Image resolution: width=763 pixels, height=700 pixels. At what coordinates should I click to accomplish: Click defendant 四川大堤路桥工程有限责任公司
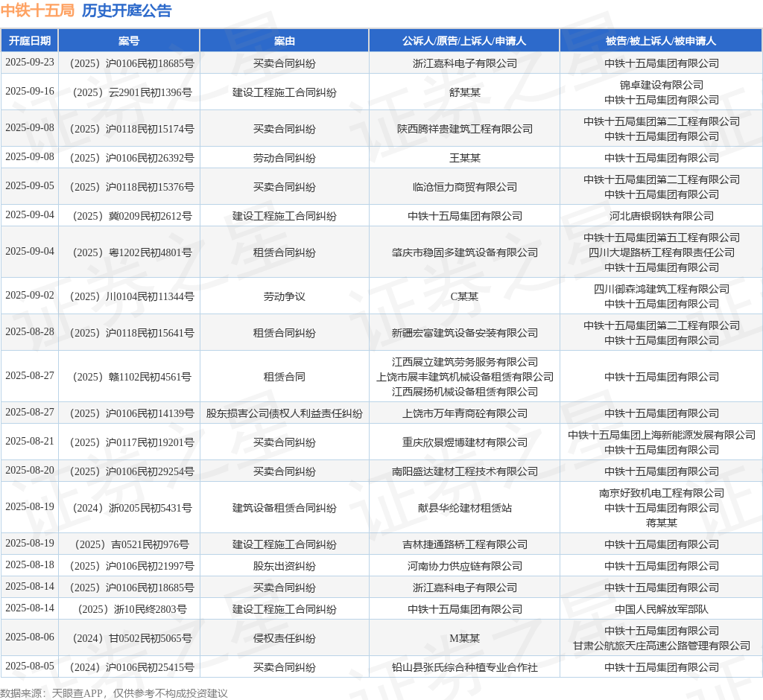662,252
